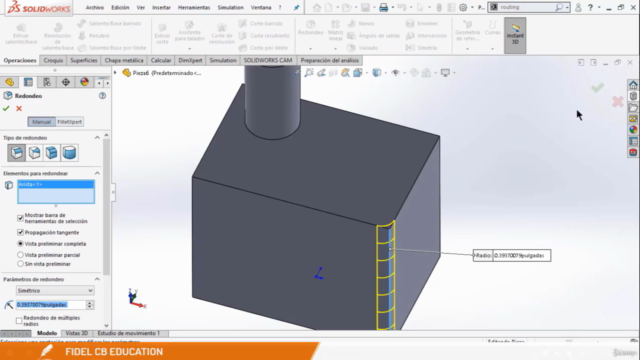This screenshot has height=360, width=640.
Task: Collapse Tipo de redondeo section
Action: click(x=97, y=138)
